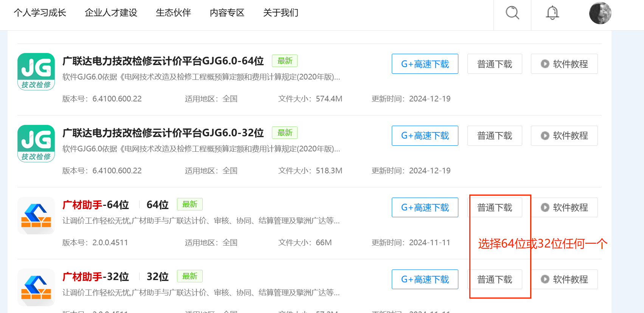Open 关于我们 menu
The height and width of the screenshot is (313, 644).
point(281,13)
